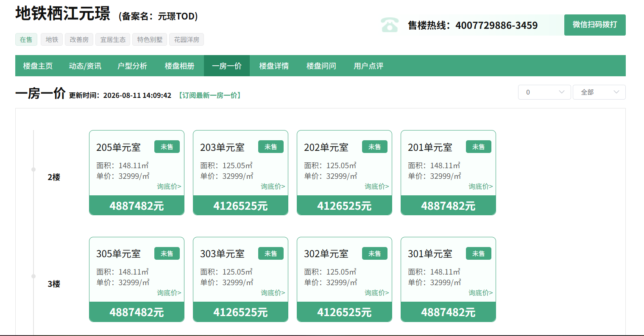Click 询底价 on unit 302

[376, 293]
